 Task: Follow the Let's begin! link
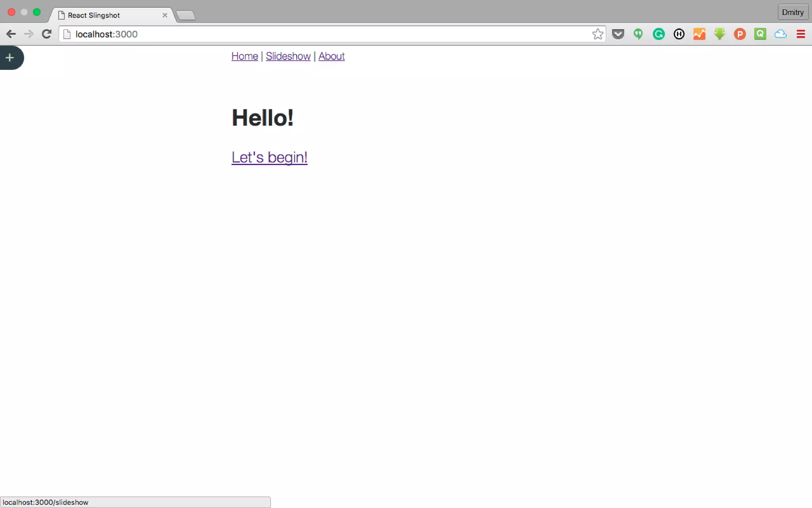coord(269,157)
